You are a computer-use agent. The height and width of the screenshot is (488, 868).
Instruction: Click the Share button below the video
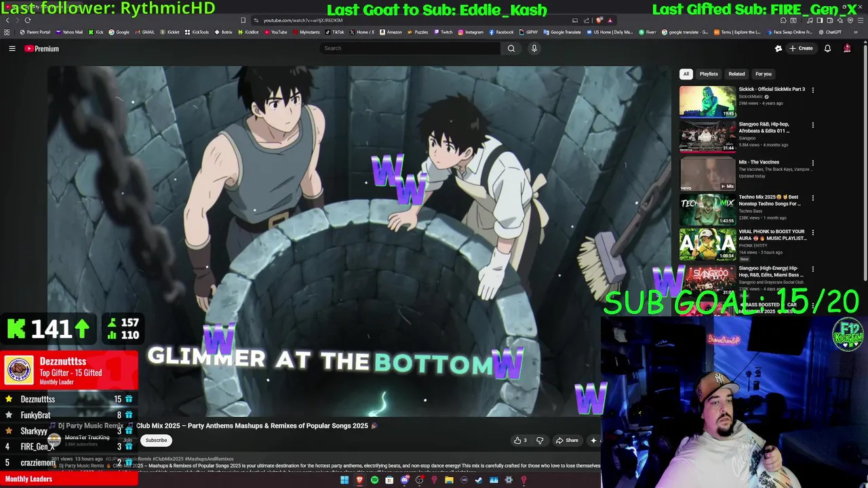click(x=567, y=441)
